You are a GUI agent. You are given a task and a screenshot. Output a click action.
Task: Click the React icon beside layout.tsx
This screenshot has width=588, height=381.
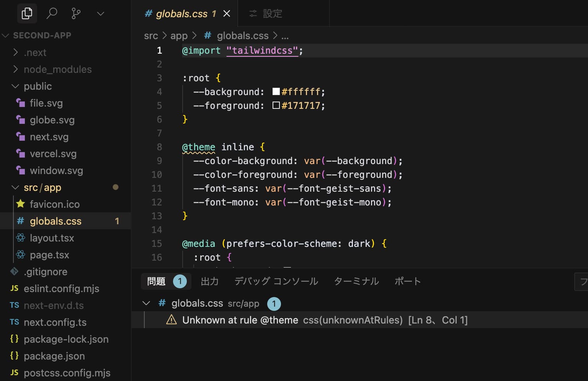coord(21,238)
